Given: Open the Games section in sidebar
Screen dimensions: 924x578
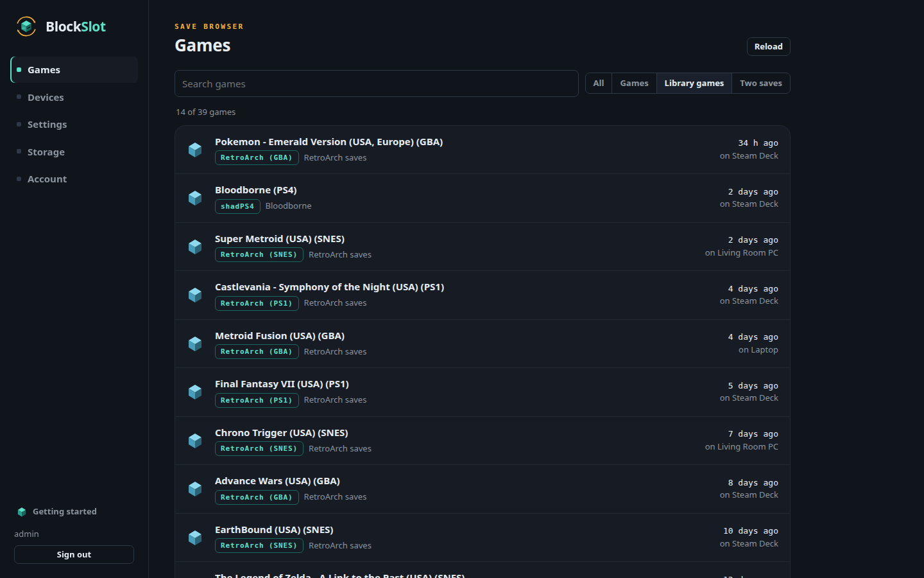Looking at the screenshot, I should coord(74,70).
